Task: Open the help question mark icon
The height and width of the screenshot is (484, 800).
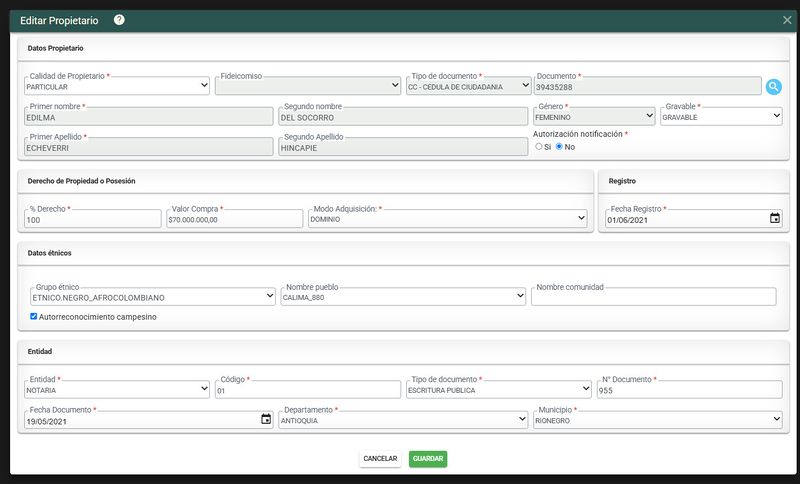Action: tap(119, 20)
